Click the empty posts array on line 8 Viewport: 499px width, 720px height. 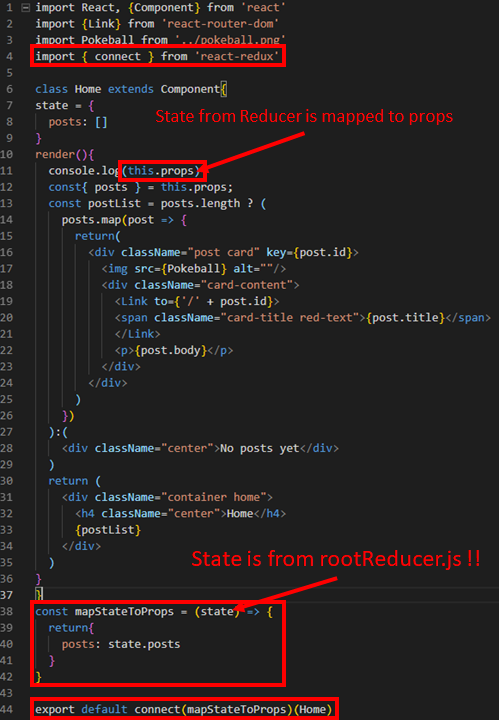(101, 122)
